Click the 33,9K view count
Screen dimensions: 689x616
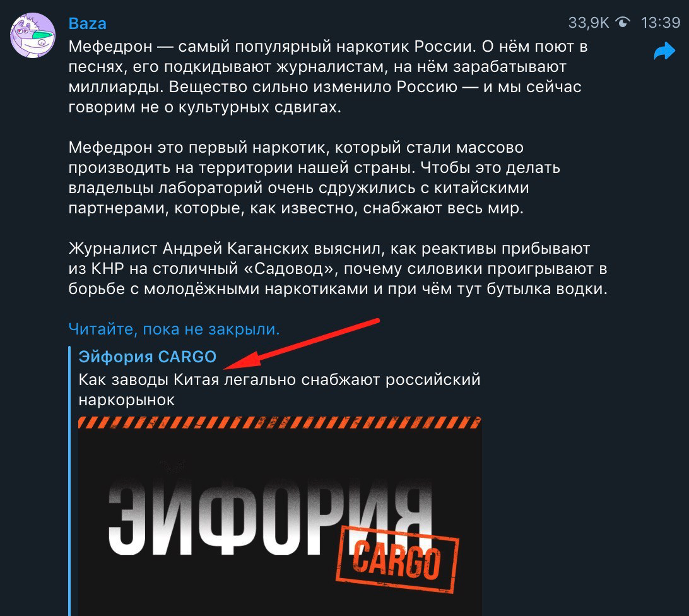(589, 23)
